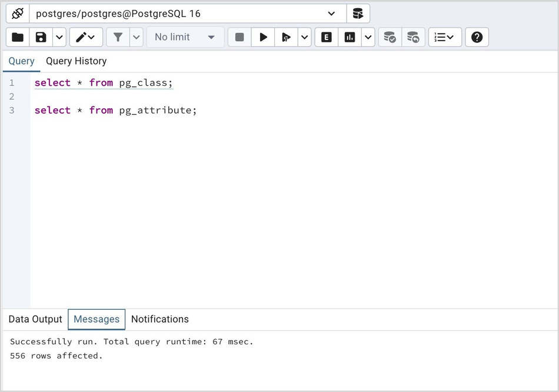This screenshot has width=559, height=392.
Task: Save the current query
Action: pyautogui.click(x=40, y=37)
